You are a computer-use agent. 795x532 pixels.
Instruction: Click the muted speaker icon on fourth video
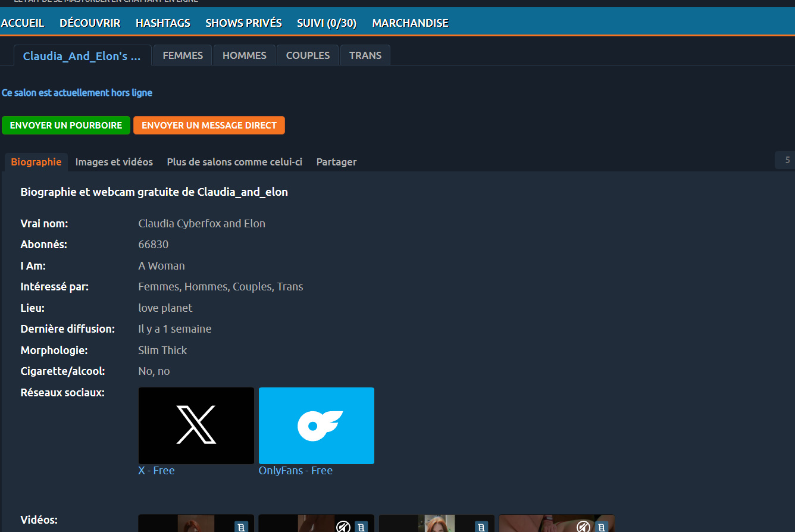(584, 527)
